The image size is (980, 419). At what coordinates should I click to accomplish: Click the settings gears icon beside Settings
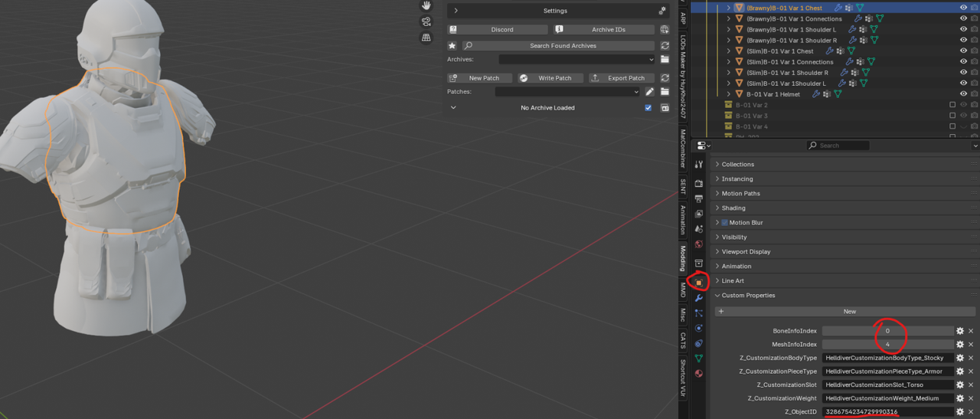pyautogui.click(x=662, y=11)
